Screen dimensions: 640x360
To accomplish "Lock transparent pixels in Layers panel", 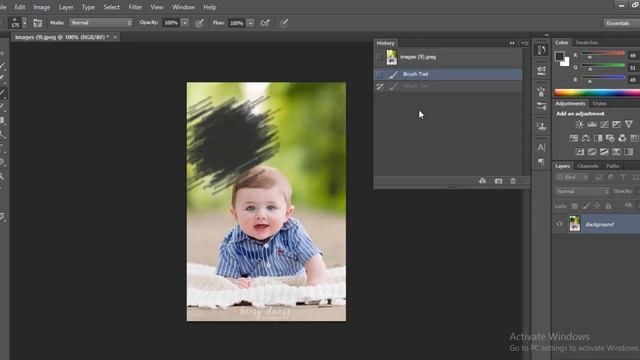I will pyautogui.click(x=574, y=206).
